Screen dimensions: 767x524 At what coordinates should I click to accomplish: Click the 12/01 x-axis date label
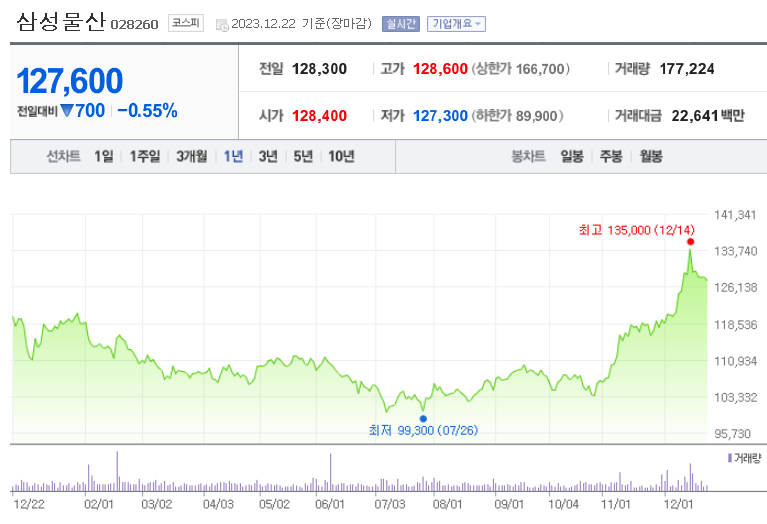(678, 504)
